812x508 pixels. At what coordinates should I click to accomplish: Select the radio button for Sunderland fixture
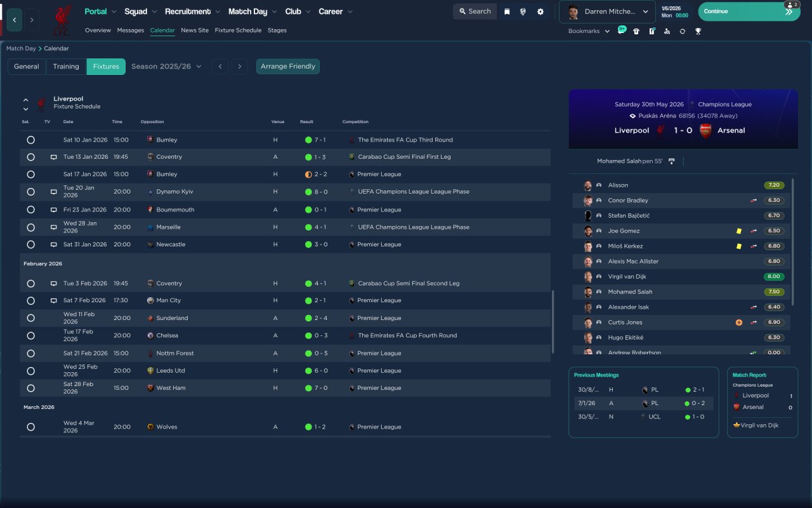tap(30, 318)
